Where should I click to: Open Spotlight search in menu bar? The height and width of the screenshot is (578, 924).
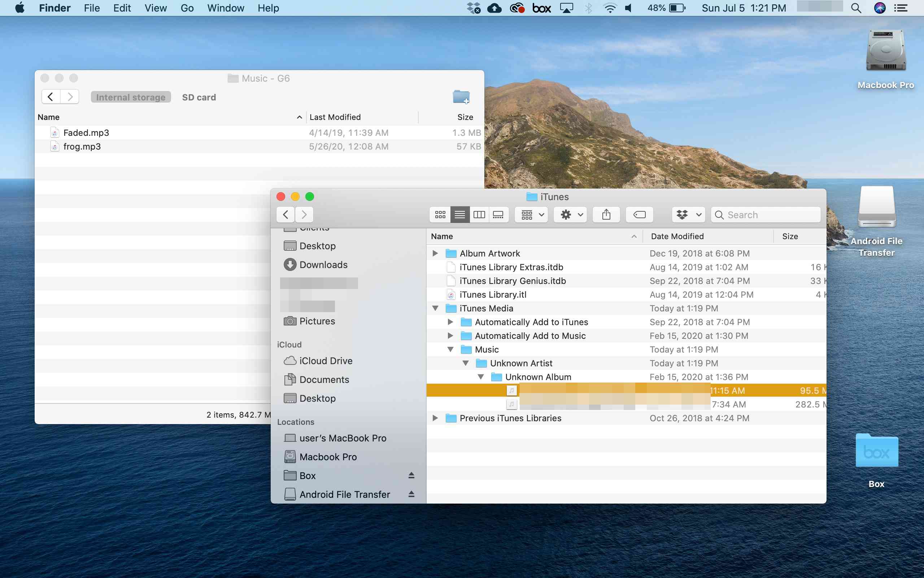pyautogui.click(x=856, y=8)
